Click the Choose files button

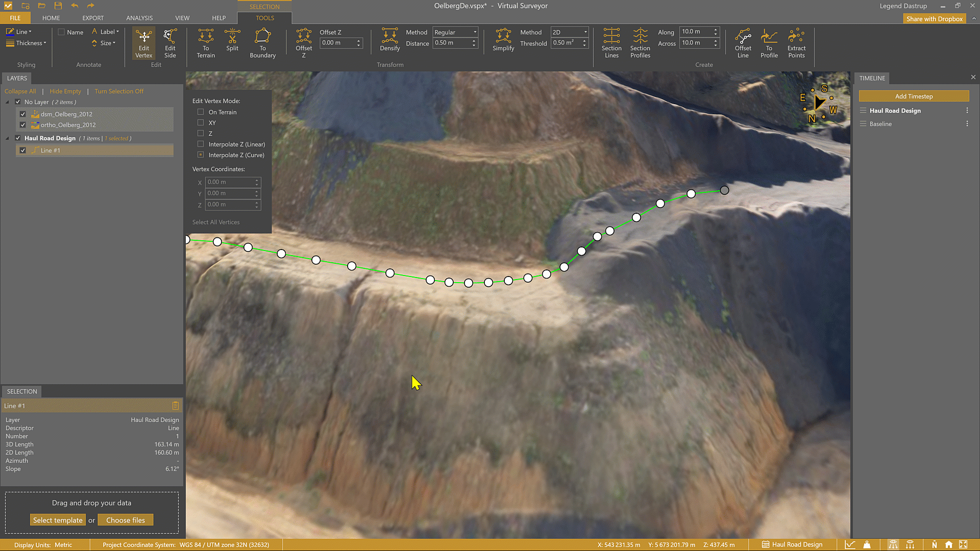pos(126,520)
